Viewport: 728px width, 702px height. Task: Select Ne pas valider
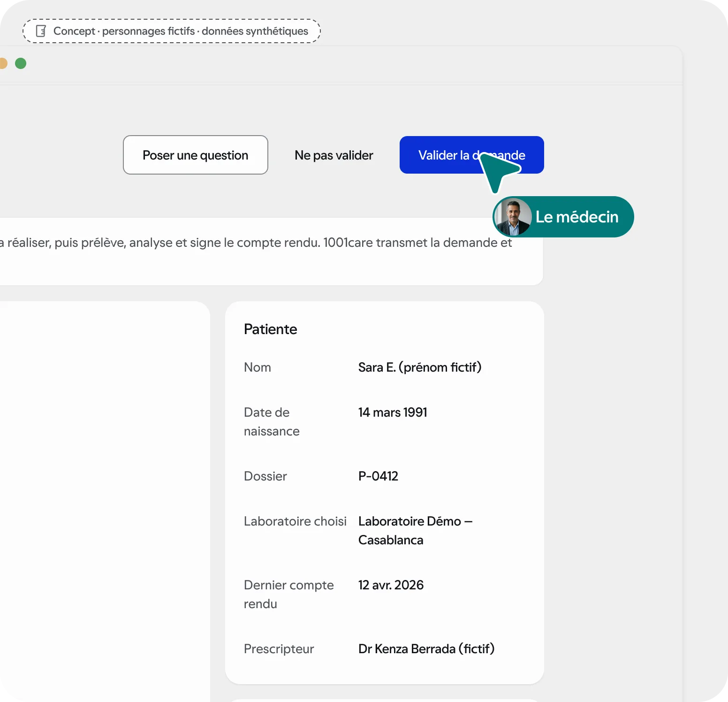pos(334,155)
